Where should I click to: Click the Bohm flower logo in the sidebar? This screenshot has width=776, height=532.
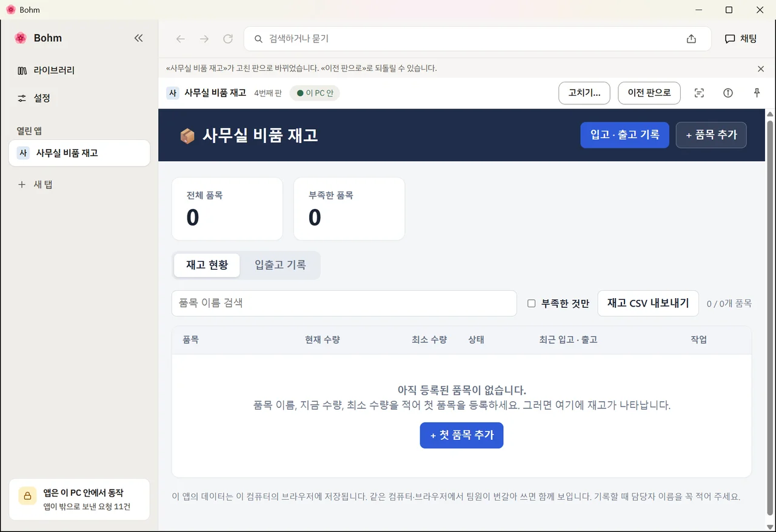pyautogui.click(x=21, y=38)
